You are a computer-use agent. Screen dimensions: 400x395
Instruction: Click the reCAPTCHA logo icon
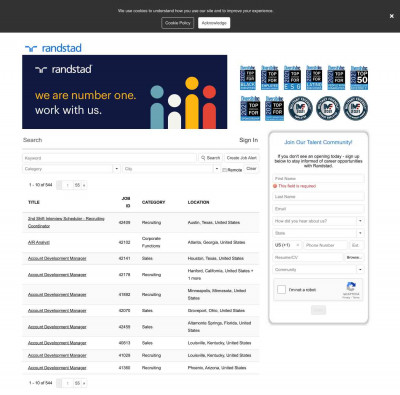point(351,286)
